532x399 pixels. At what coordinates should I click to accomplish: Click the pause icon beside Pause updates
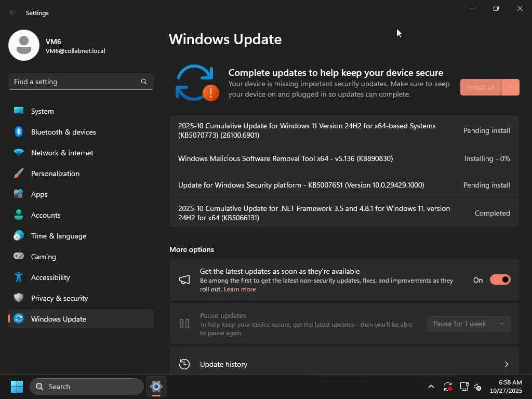point(184,324)
